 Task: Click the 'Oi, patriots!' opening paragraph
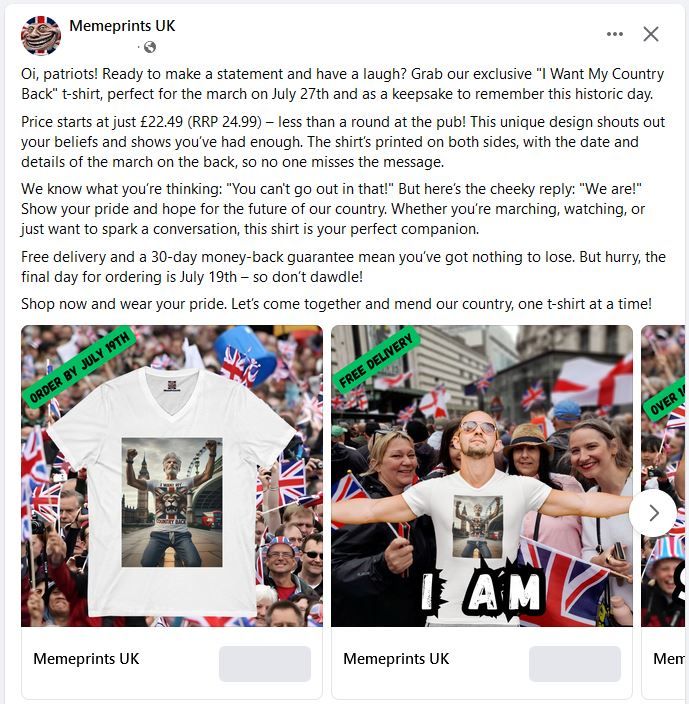pyautogui.click(x=342, y=84)
